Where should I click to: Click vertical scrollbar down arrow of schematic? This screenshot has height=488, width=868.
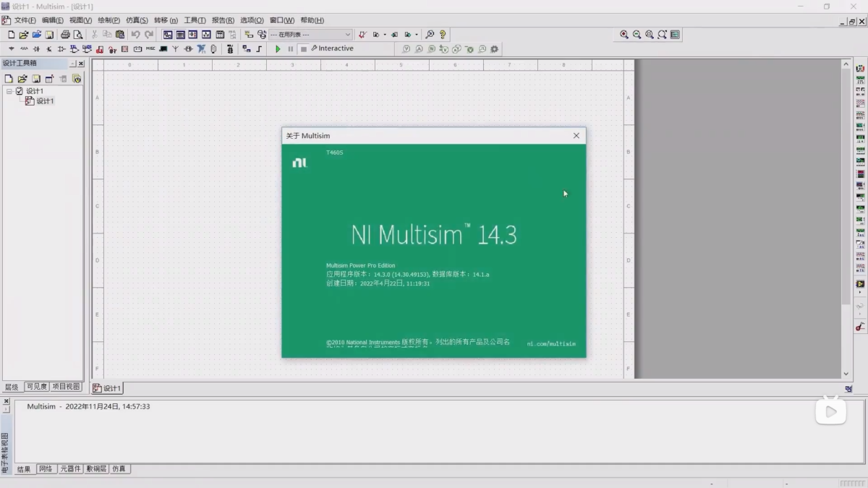[846, 374]
